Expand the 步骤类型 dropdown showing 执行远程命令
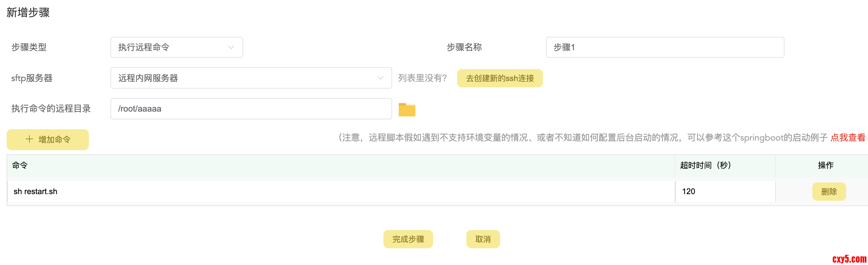 point(176,48)
